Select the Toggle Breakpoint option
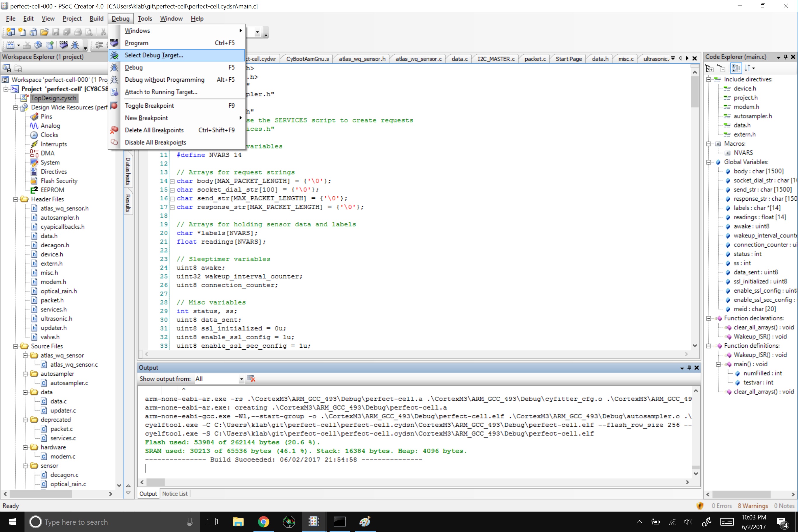Screen dimensions: 798x532 [149, 105]
